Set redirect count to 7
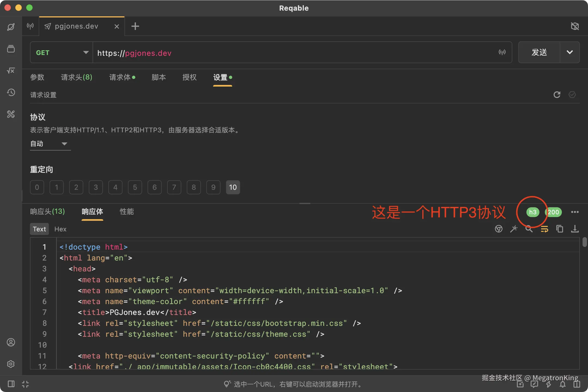588x392 pixels. click(174, 187)
